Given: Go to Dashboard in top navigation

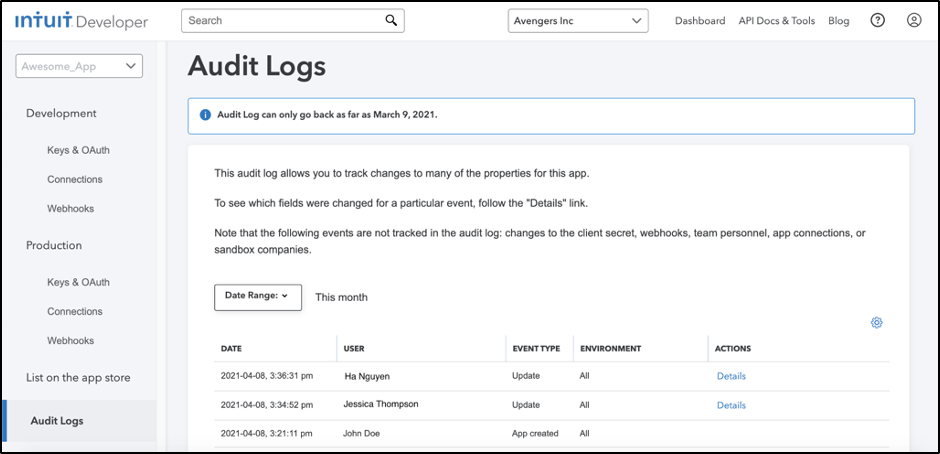Looking at the screenshot, I should [700, 21].
